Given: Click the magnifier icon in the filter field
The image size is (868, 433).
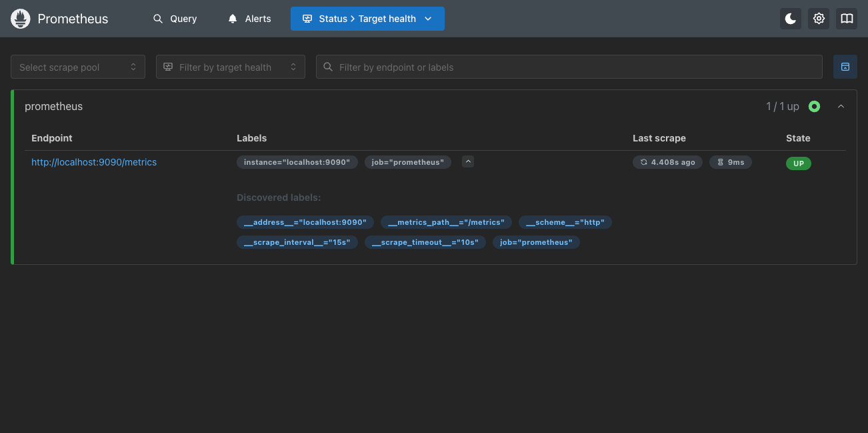Looking at the screenshot, I should pyautogui.click(x=327, y=67).
